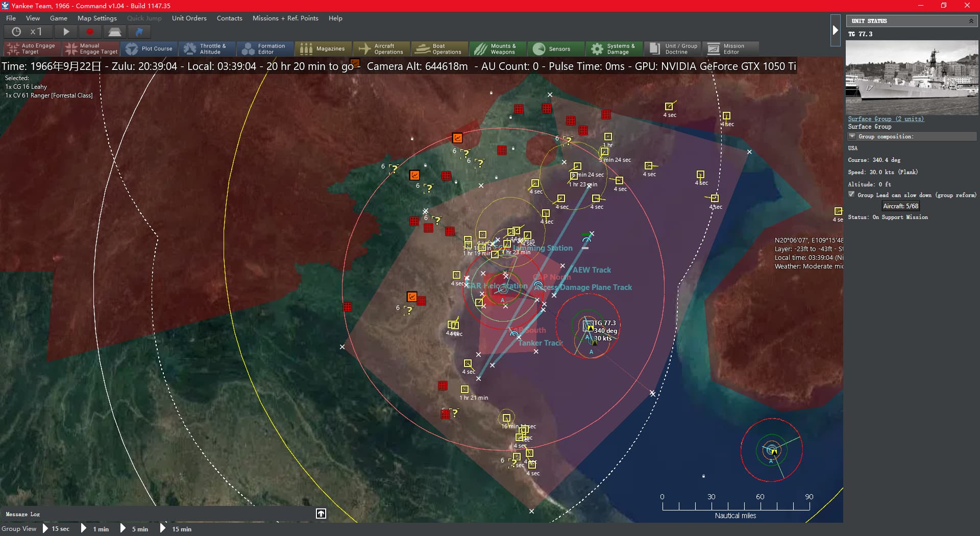Viewport: 980px width, 536px height.
Task: Open Throttle & Altitude settings
Action: tap(207, 49)
